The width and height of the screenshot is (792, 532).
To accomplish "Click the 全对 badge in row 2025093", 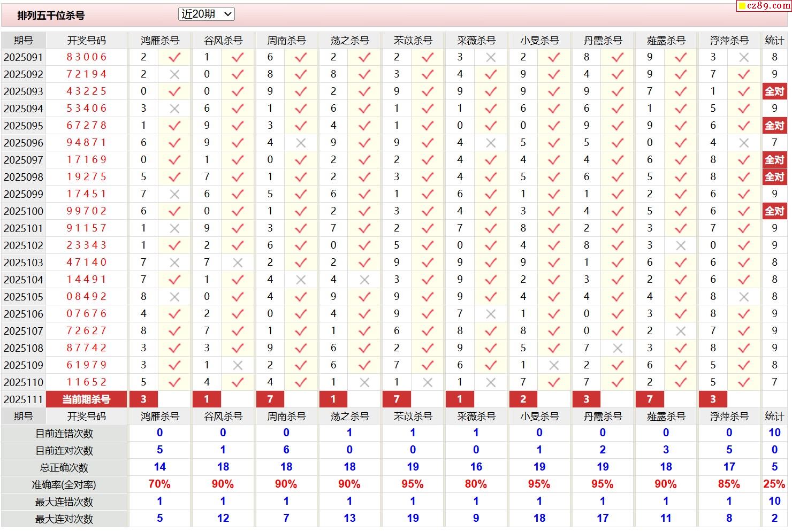I will pos(774,91).
